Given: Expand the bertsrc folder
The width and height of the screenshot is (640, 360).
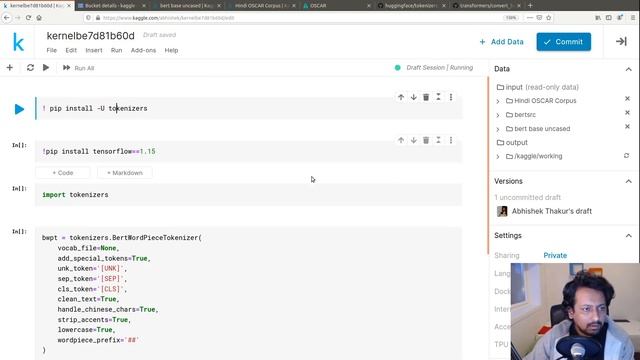Looking at the screenshot, I should click(x=498, y=116).
